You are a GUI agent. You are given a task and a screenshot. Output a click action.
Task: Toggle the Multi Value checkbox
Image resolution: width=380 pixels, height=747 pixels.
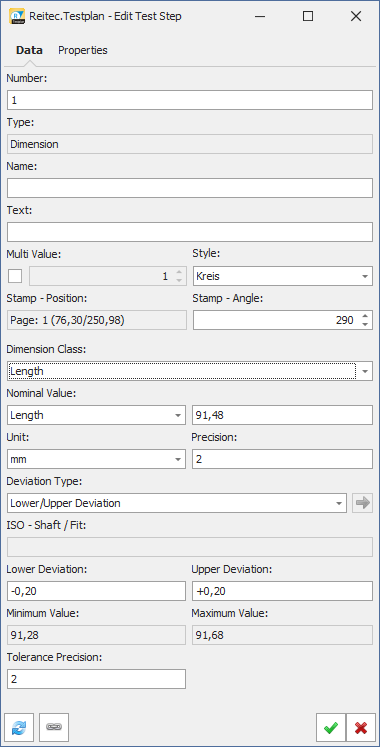15,276
